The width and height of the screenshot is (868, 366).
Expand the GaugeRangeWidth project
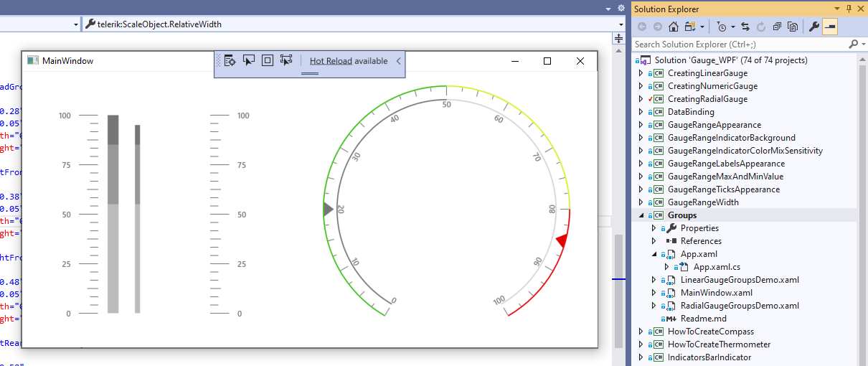641,202
